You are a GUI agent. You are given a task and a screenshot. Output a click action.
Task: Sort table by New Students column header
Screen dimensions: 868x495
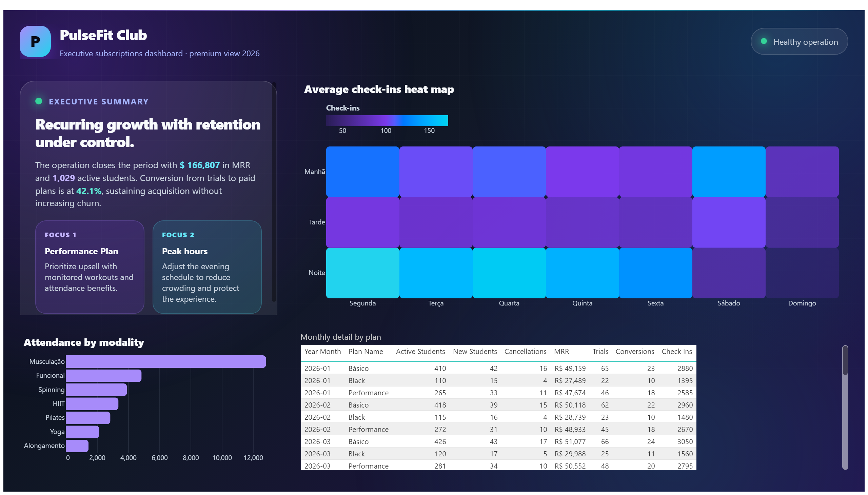click(475, 352)
